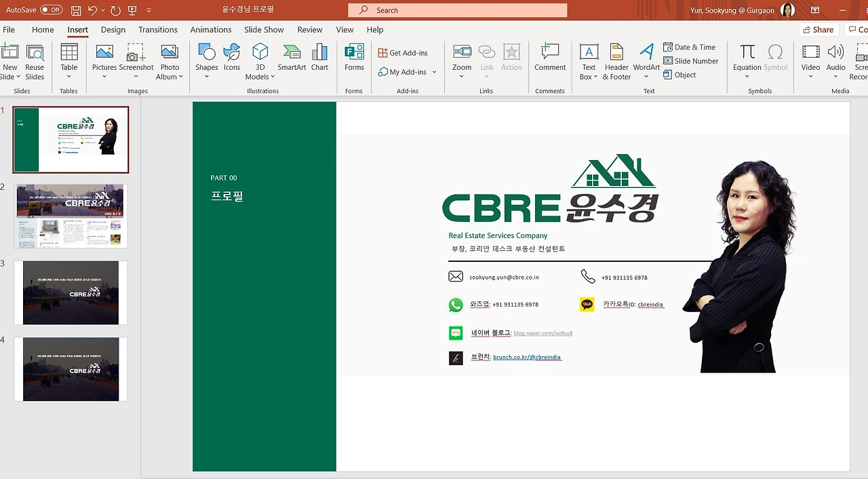
Task: Switch to the Home tab
Action: pos(43,30)
